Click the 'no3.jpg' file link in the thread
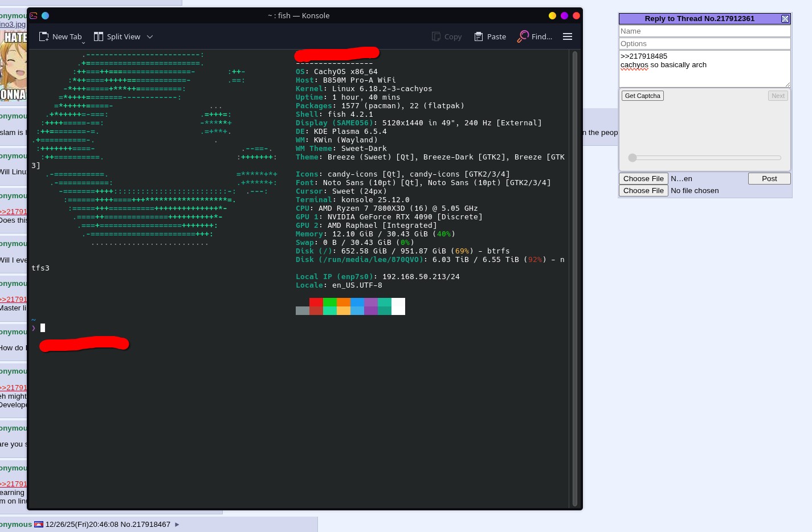 click(x=13, y=24)
